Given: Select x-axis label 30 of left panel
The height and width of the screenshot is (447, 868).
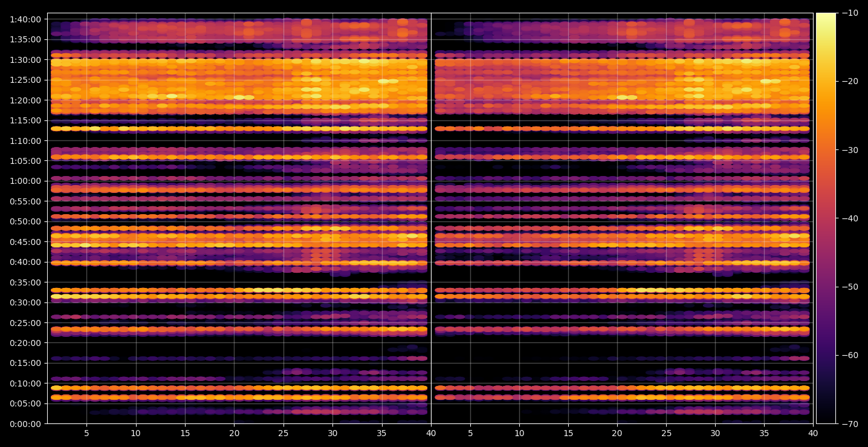Looking at the screenshot, I should (x=332, y=433).
